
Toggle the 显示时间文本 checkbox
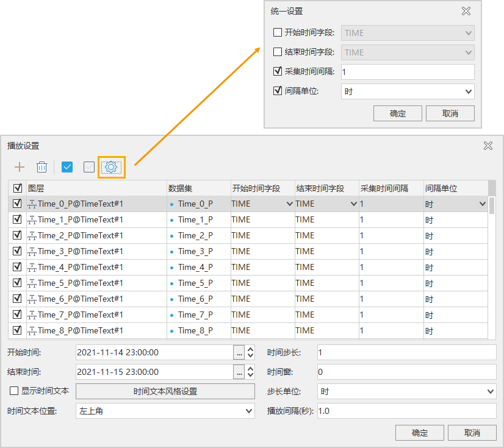click(x=14, y=391)
